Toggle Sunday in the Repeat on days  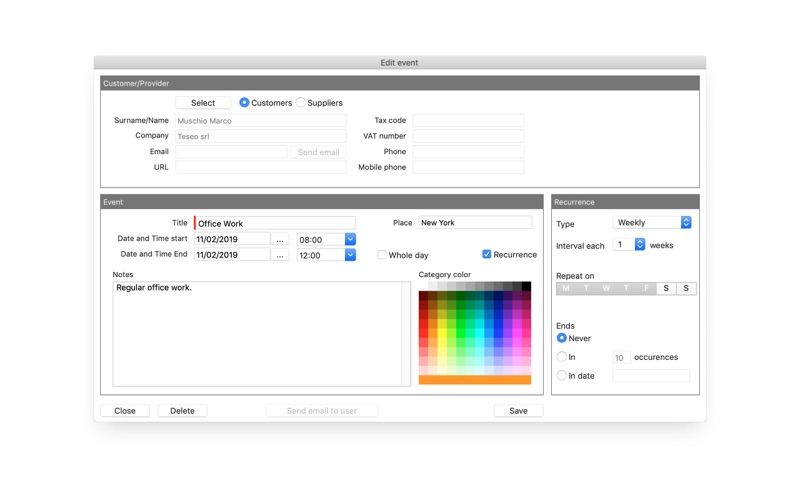(686, 288)
